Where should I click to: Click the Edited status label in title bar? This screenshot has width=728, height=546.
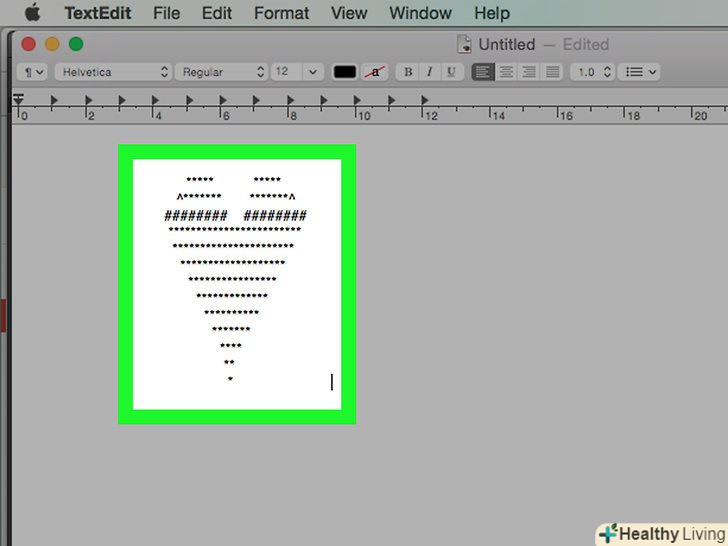click(585, 45)
